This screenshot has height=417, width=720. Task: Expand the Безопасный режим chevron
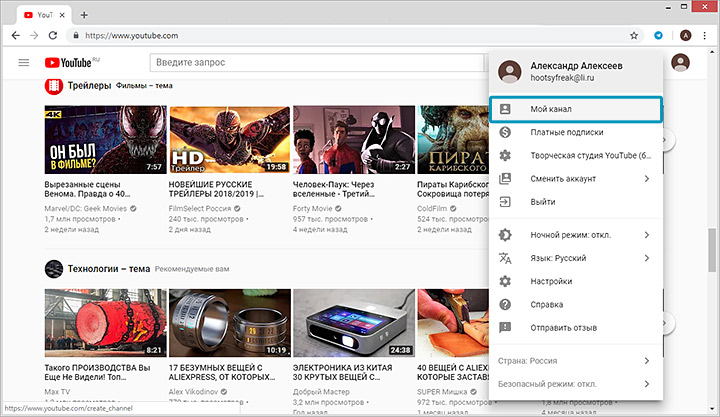pyautogui.click(x=647, y=384)
